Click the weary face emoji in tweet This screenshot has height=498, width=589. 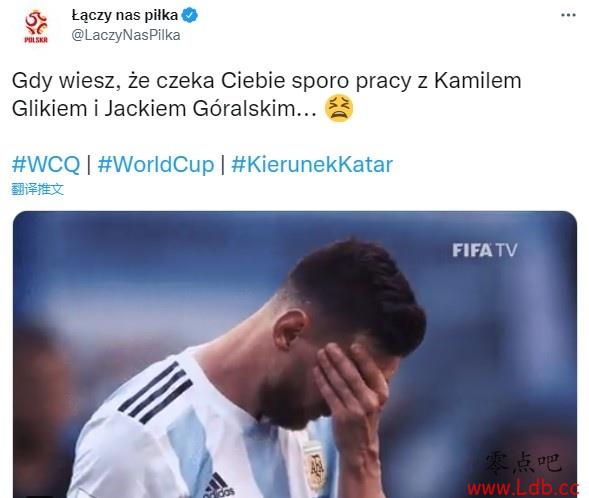pos(339,109)
